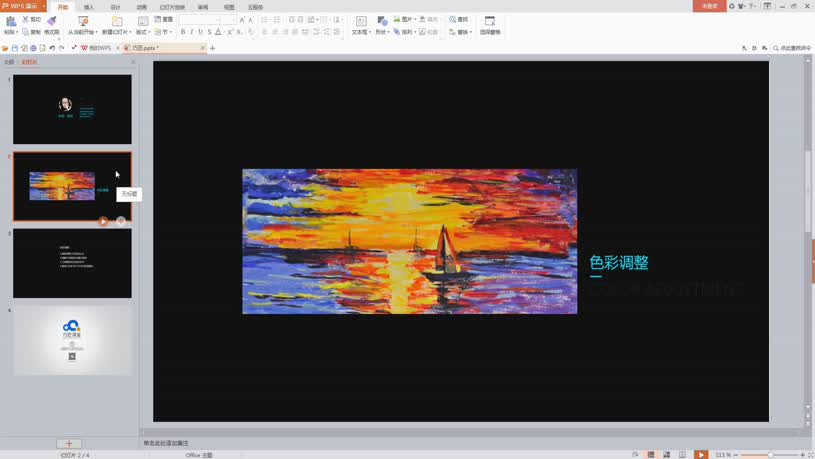Click the Arrange icon

tap(397, 32)
